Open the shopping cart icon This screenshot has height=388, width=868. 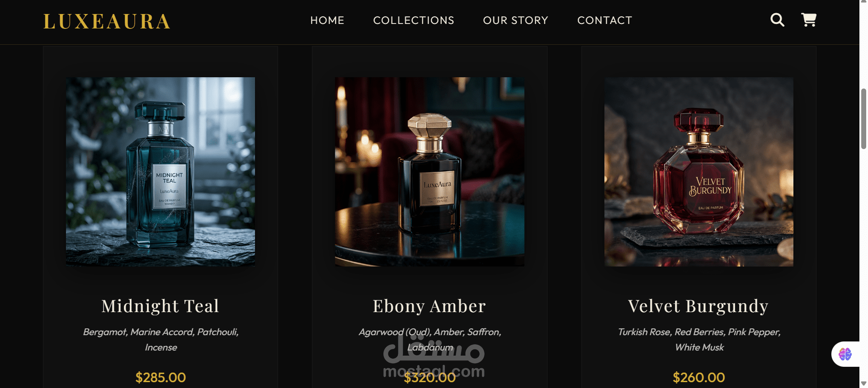(x=809, y=20)
